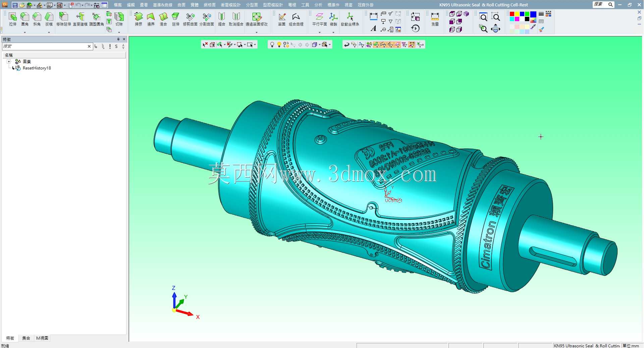The image size is (644, 348).
Task: Expand the 圖素 tree node
Action: click(9, 61)
